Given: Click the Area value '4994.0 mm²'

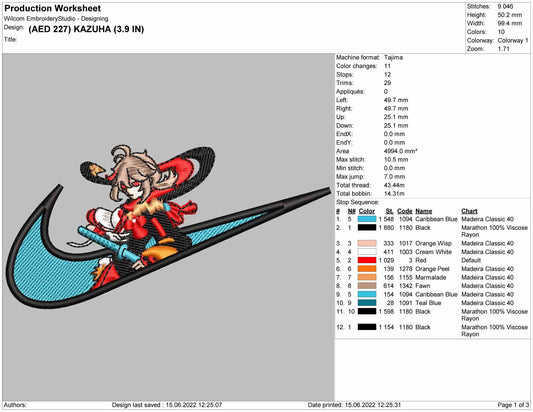Looking at the screenshot, I should pos(400,151).
